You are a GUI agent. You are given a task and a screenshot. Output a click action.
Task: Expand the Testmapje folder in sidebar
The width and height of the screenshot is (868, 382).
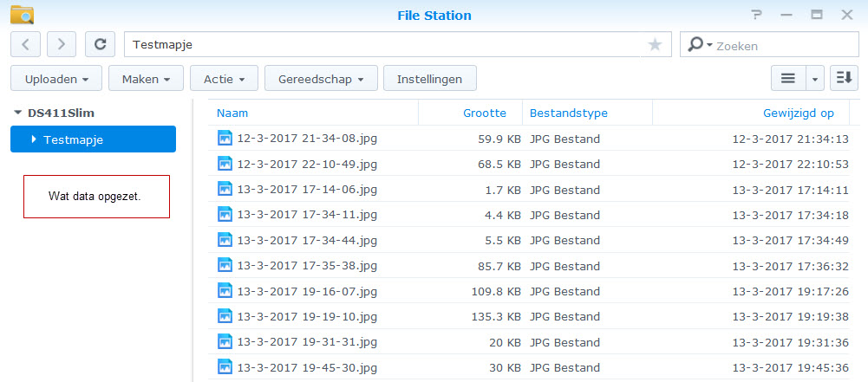[x=34, y=139]
